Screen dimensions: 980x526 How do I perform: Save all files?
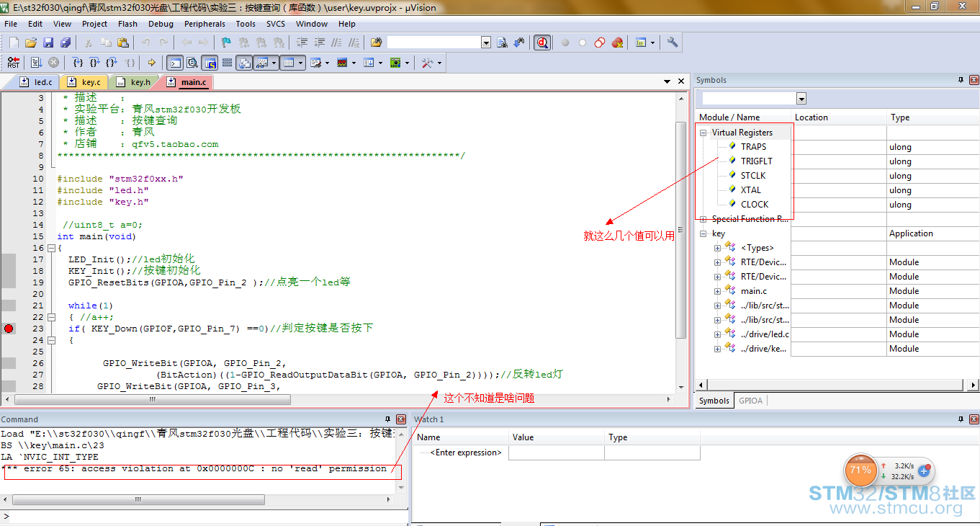(66, 43)
